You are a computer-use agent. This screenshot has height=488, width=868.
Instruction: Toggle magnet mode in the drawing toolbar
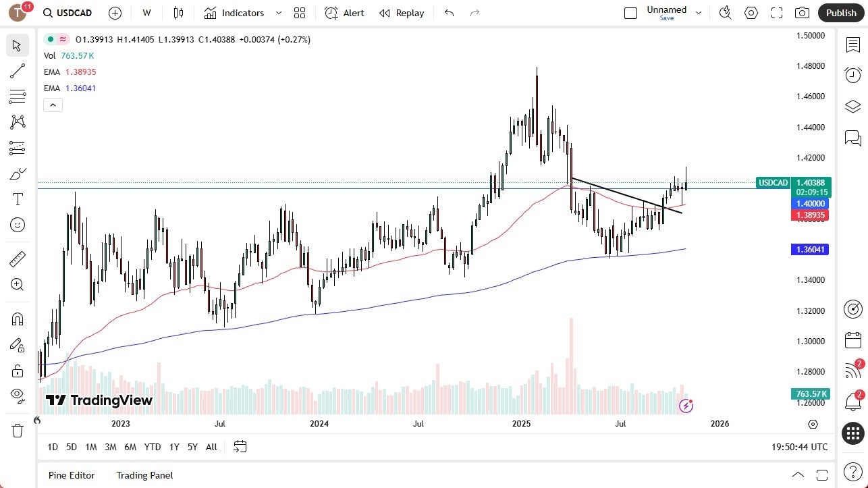[x=17, y=319]
